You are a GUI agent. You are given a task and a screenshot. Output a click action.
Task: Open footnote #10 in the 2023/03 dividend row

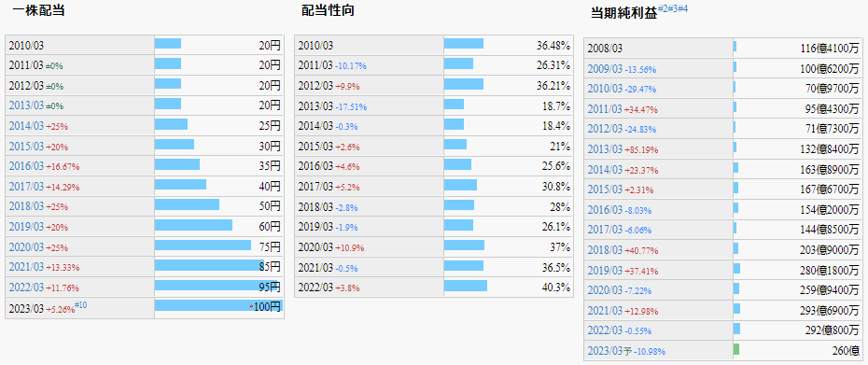coord(81,304)
